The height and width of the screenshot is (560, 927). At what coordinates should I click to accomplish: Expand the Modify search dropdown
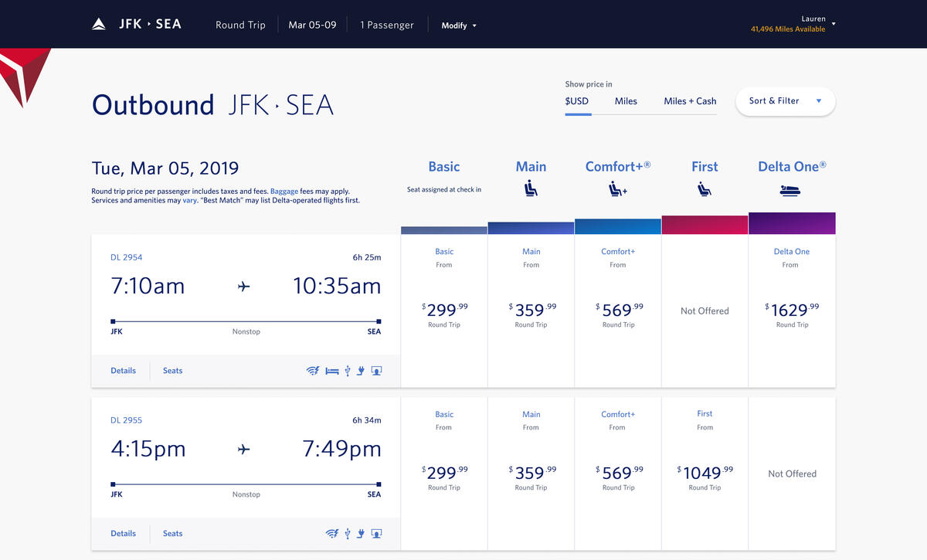click(459, 25)
